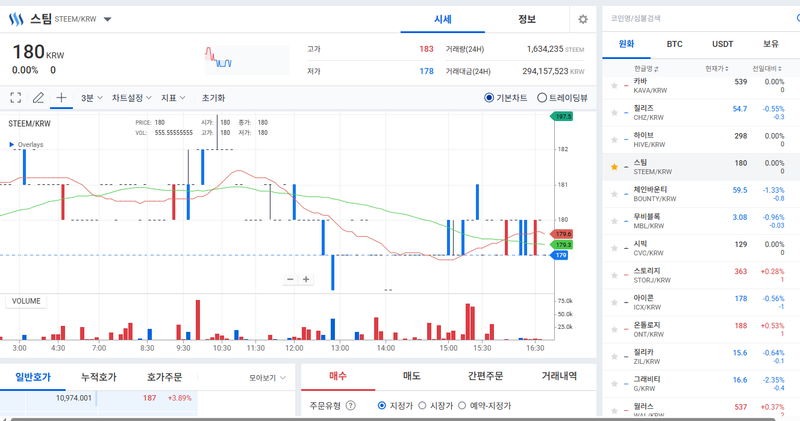
Task: Select the 트레이딩뷰 radio button
Action: [x=542, y=97]
